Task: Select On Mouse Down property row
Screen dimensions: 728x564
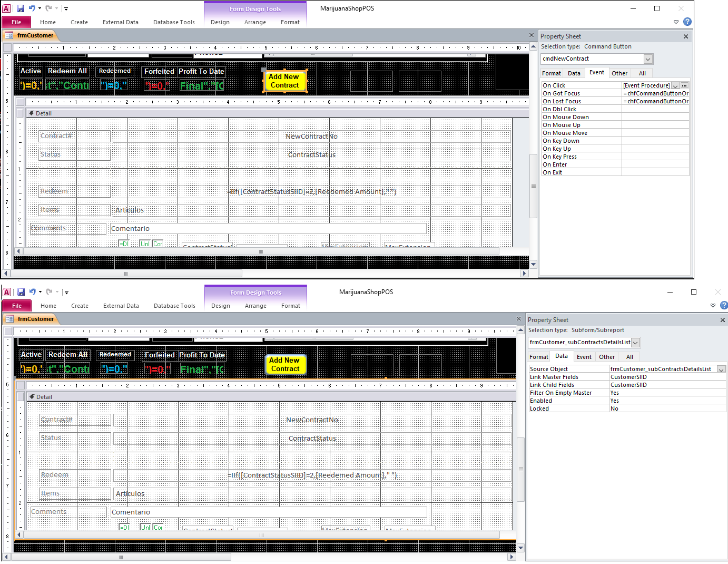Action: (x=615, y=117)
